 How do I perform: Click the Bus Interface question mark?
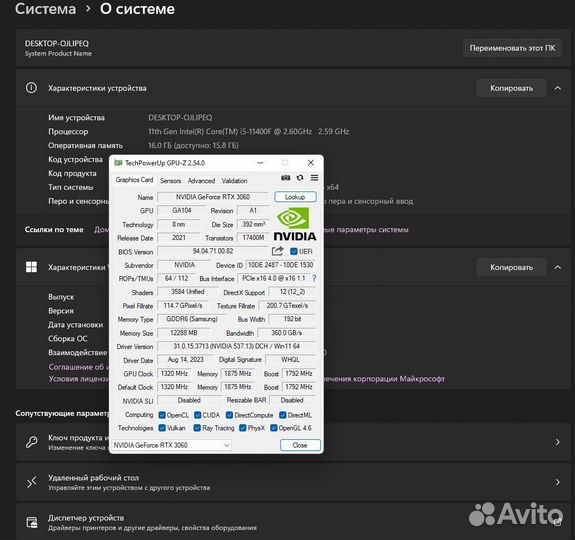pyautogui.click(x=314, y=279)
